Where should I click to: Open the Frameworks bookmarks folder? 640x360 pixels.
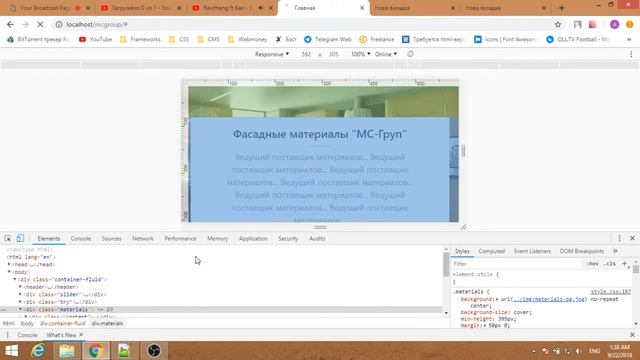[x=140, y=39]
